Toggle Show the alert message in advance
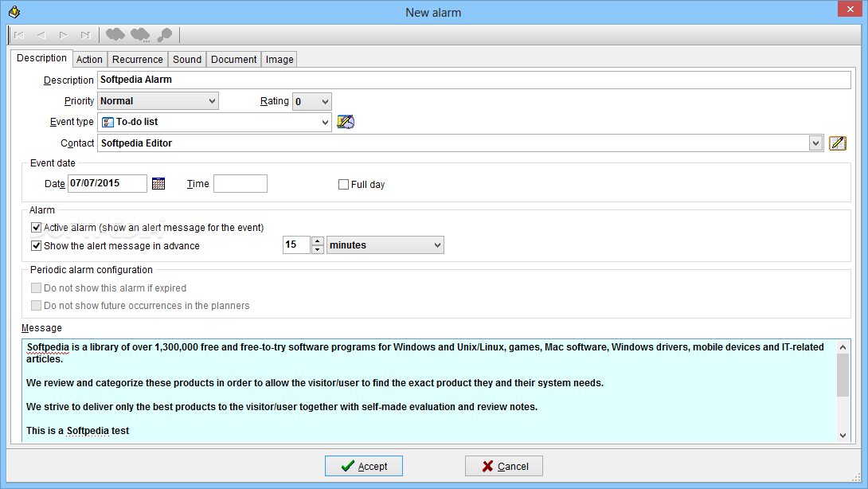 click(36, 246)
